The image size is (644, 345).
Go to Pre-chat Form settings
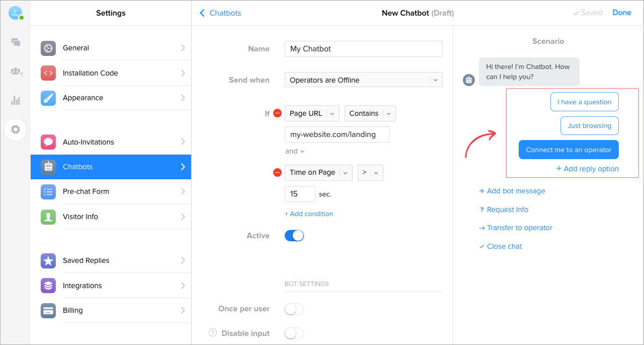(111, 191)
